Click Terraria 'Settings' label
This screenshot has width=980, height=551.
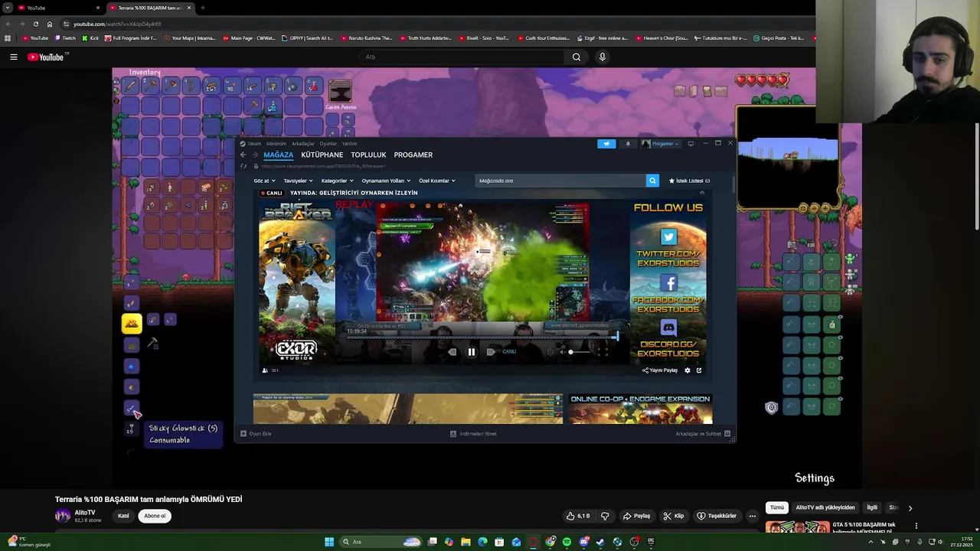(815, 478)
